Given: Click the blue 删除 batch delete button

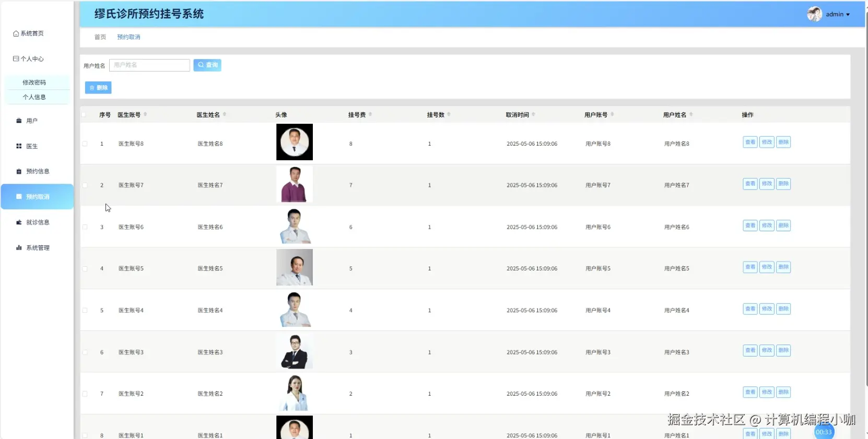Looking at the screenshot, I should (98, 88).
